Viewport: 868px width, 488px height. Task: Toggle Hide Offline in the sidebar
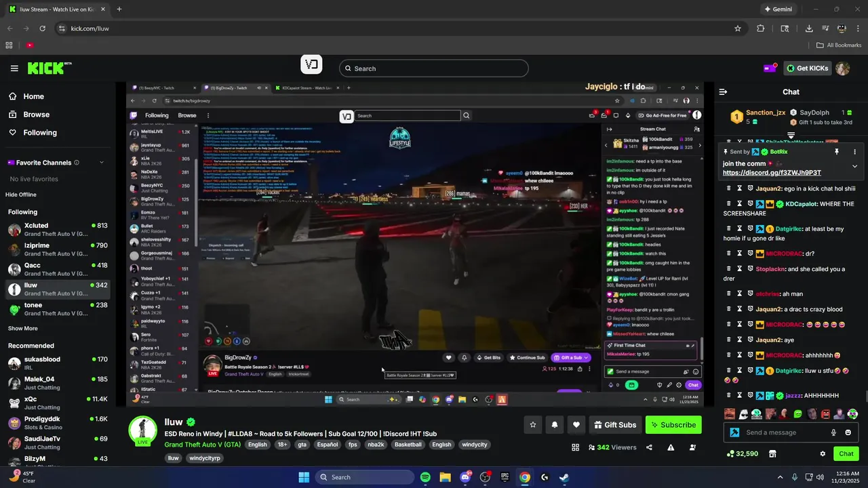click(21, 195)
